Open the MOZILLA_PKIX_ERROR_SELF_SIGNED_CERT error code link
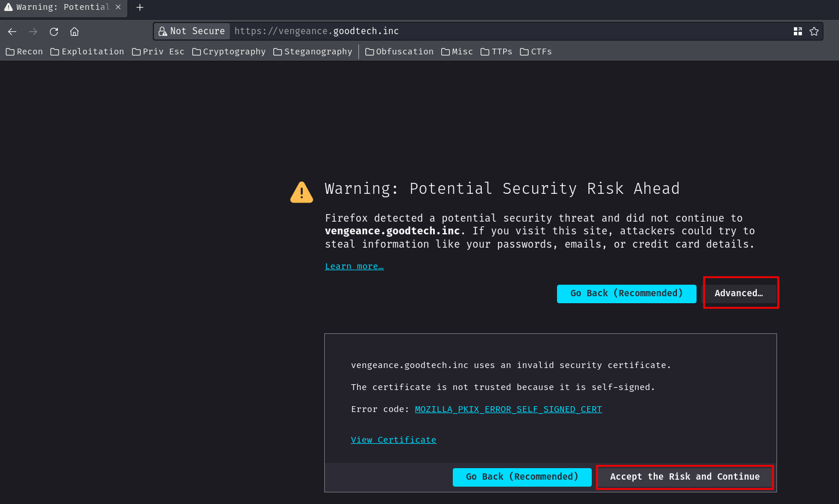 [508, 409]
